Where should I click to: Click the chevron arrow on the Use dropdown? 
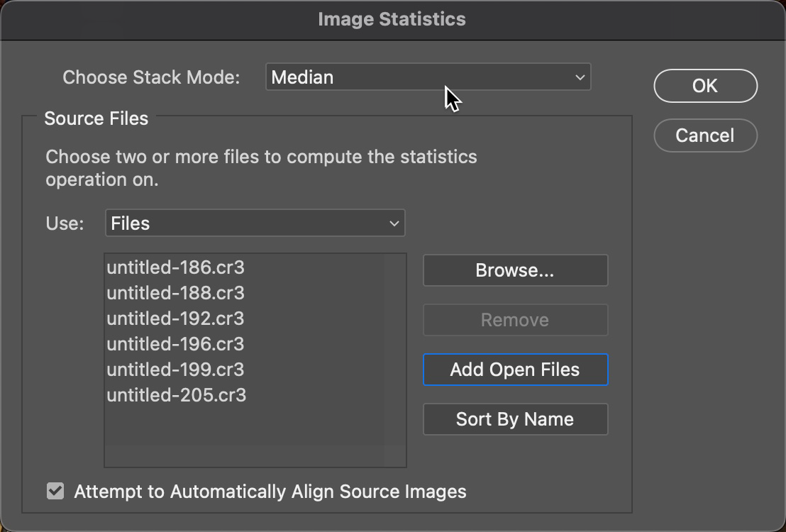tap(394, 223)
